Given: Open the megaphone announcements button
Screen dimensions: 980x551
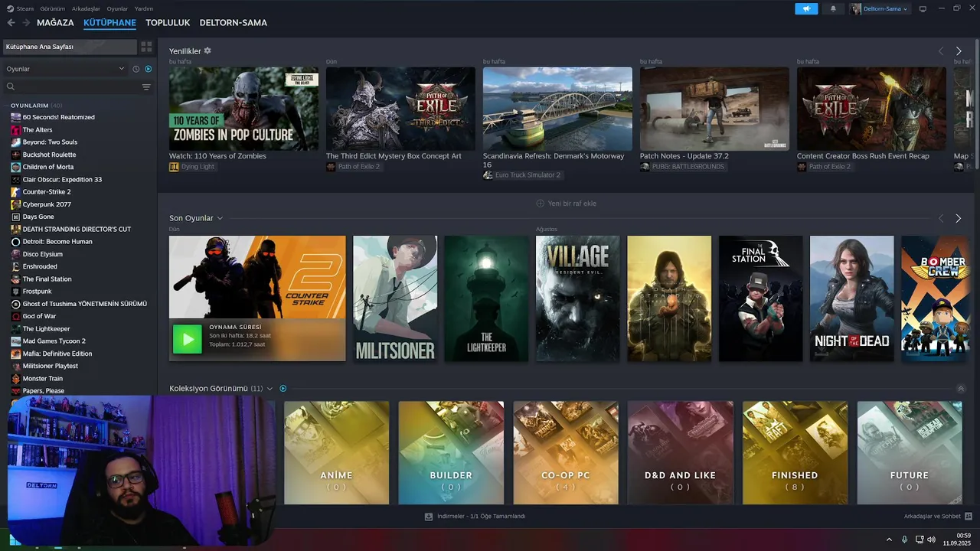Looking at the screenshot, I should (806, 8).
